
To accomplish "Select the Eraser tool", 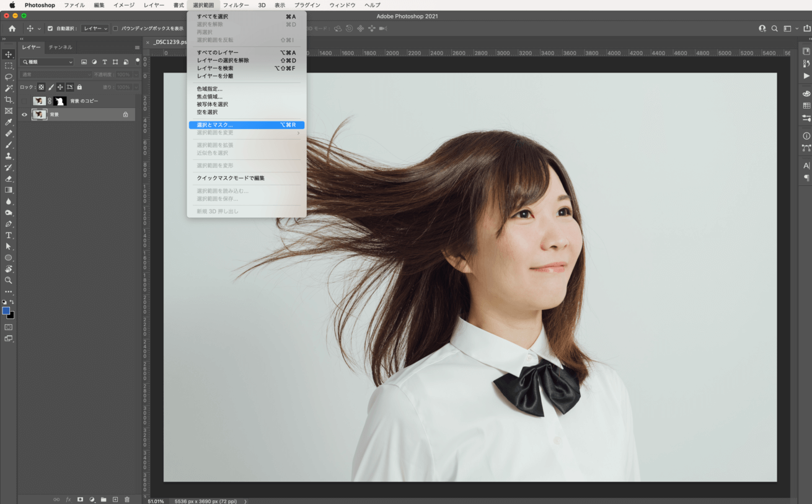I will click(x=9, y=179).
